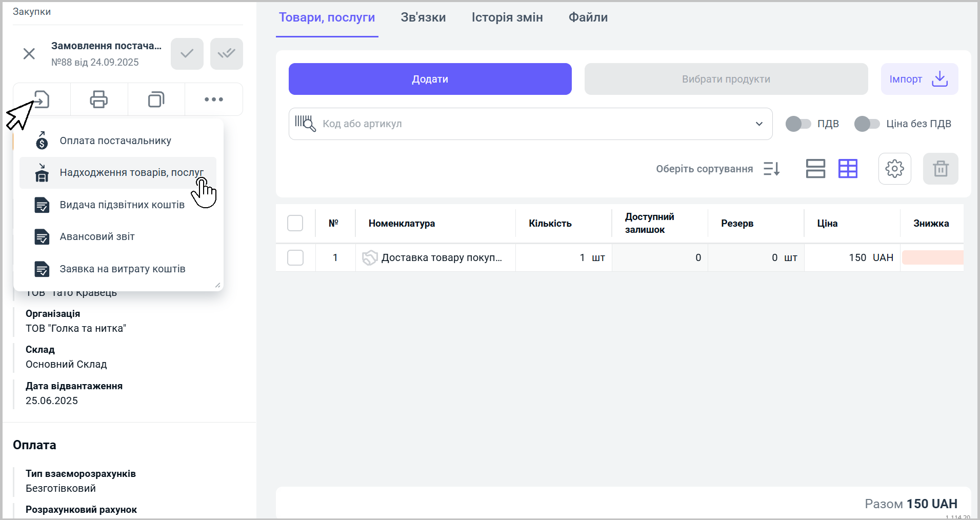Image resolution: width=980 pixels, height=520 pixels.
Task: Enable the Ціна без ПДВ toggle
Action: click(x=867, y=124)
